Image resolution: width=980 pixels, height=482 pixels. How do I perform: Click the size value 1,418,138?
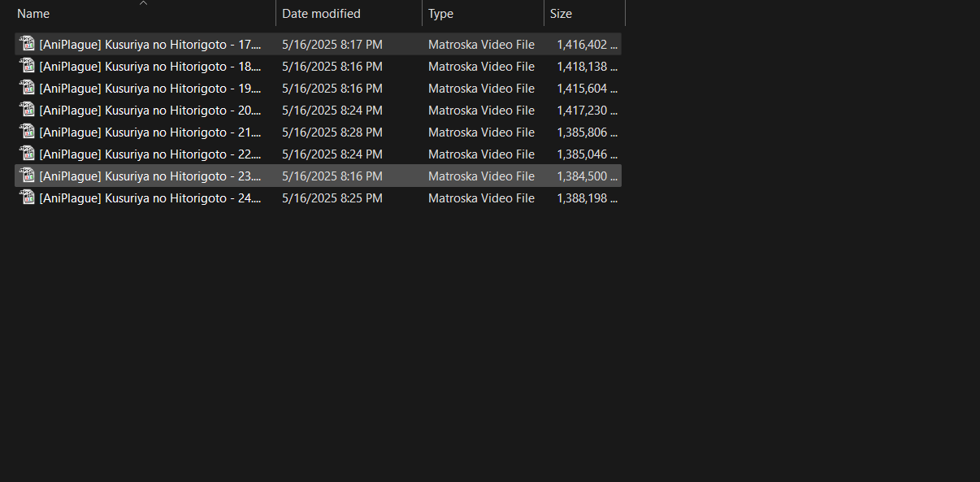(x=588, y=67)
